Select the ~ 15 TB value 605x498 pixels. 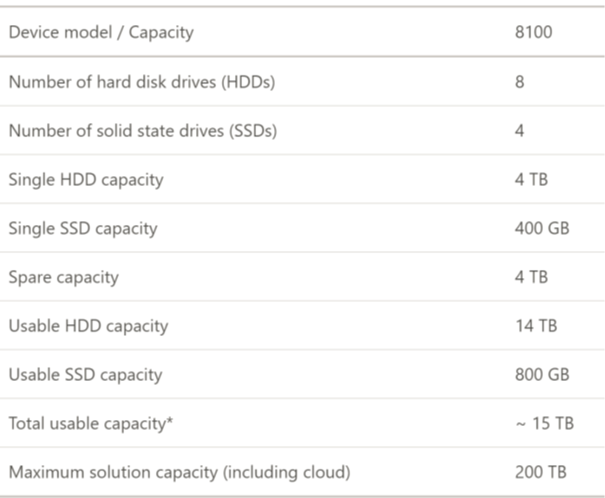pyautogui.click(x=545, y=424)
